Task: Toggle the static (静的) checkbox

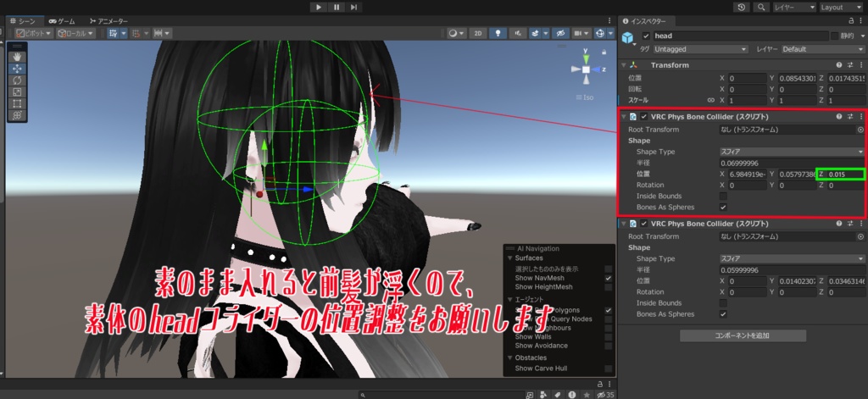Action: (x=835, y=36)
